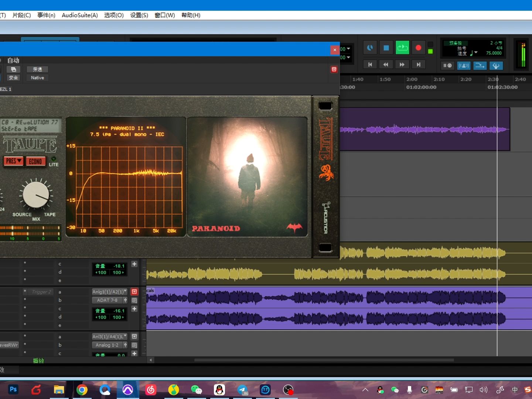
Task: Click the compare copy icon beside 安全
Action: point(14,69)
